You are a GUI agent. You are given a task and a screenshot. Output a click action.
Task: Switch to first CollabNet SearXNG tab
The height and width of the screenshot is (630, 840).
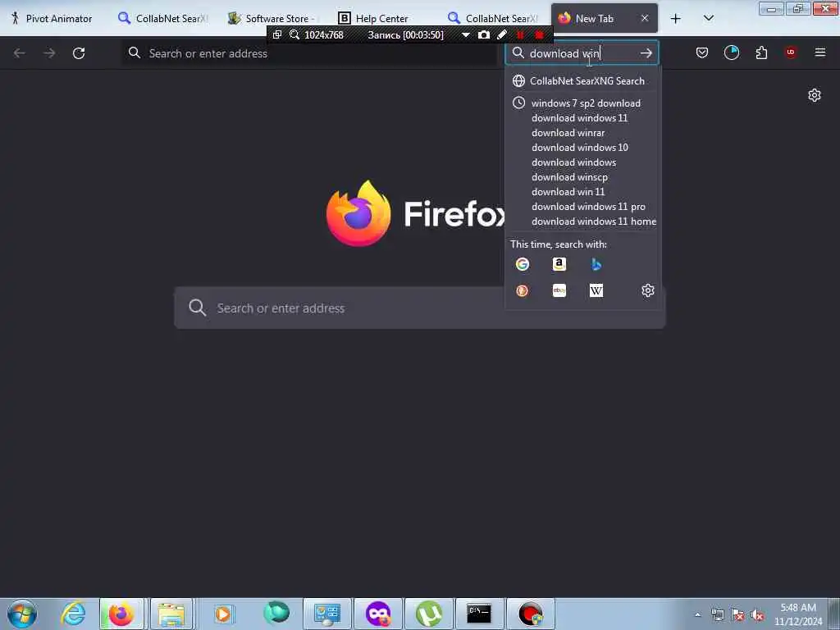pos(163,18)
